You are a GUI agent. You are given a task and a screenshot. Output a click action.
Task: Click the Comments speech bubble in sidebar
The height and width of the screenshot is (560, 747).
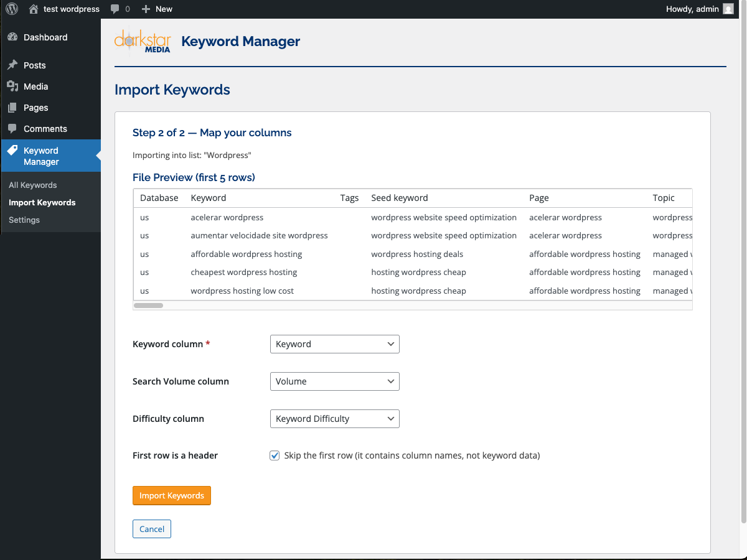pyautogui.click(x=13, y=128)
